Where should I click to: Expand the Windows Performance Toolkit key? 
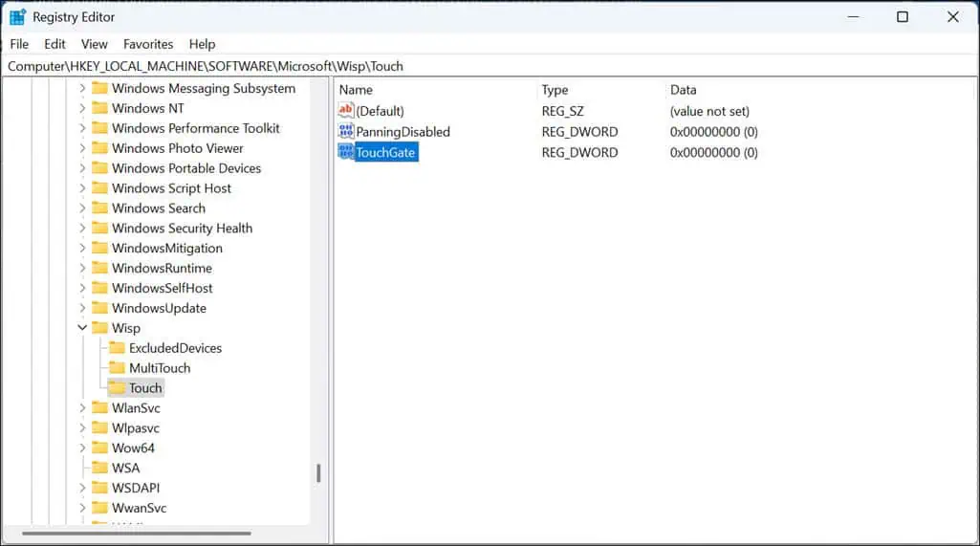(82, 128)
